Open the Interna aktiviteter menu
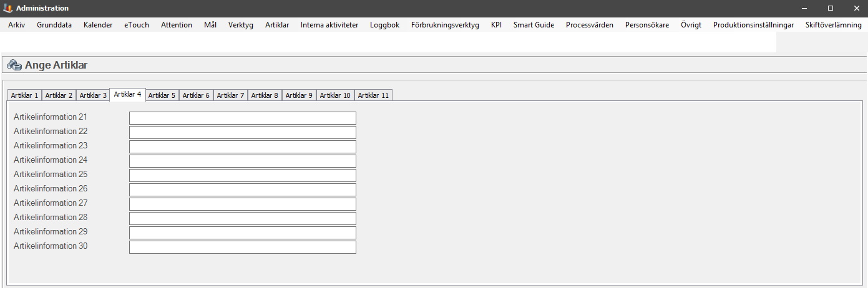This screenshot has width=868, height=288. 329,25
